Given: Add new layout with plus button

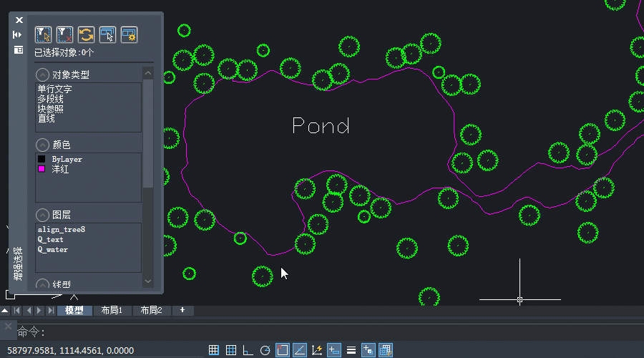Looking at the screenshot, I should click(x=182, y=310).
